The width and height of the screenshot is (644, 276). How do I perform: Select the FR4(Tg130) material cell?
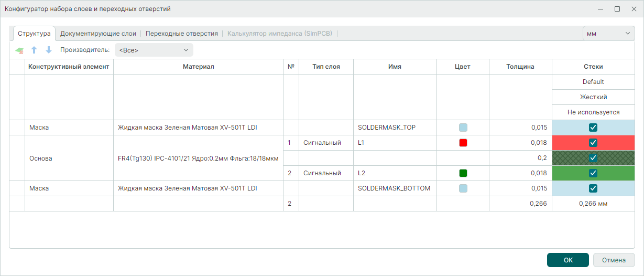click(198, 158)
